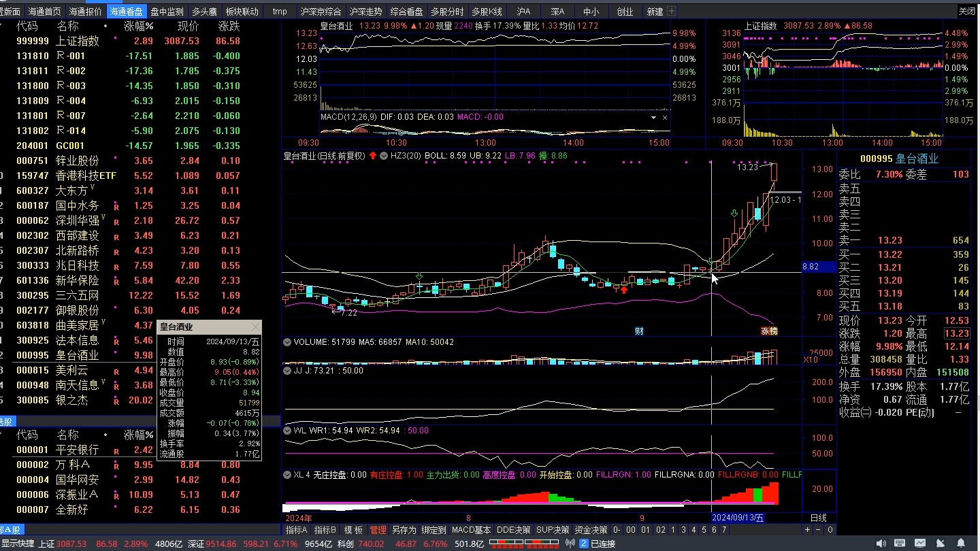
Task: Select the SUP决策 template
Action: [553, 530]
